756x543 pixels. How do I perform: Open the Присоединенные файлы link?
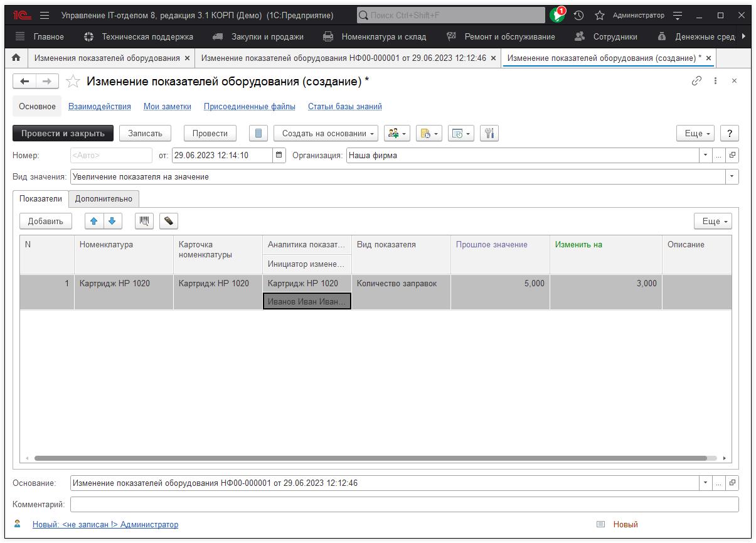pyautogui.click(x=249, y=107)
